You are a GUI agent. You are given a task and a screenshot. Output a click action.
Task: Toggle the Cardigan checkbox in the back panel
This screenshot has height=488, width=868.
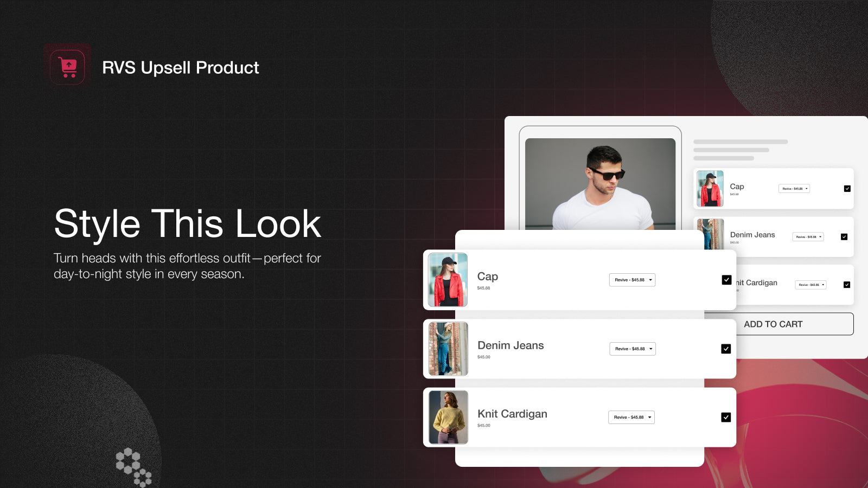847,285
